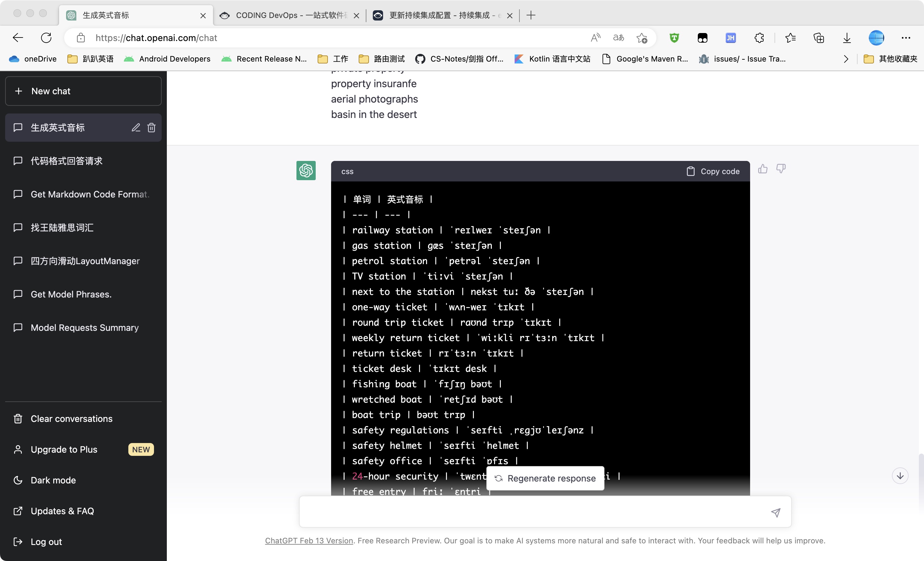
Task: Add this page to favorites via the star icon
Action: [642, 38]
